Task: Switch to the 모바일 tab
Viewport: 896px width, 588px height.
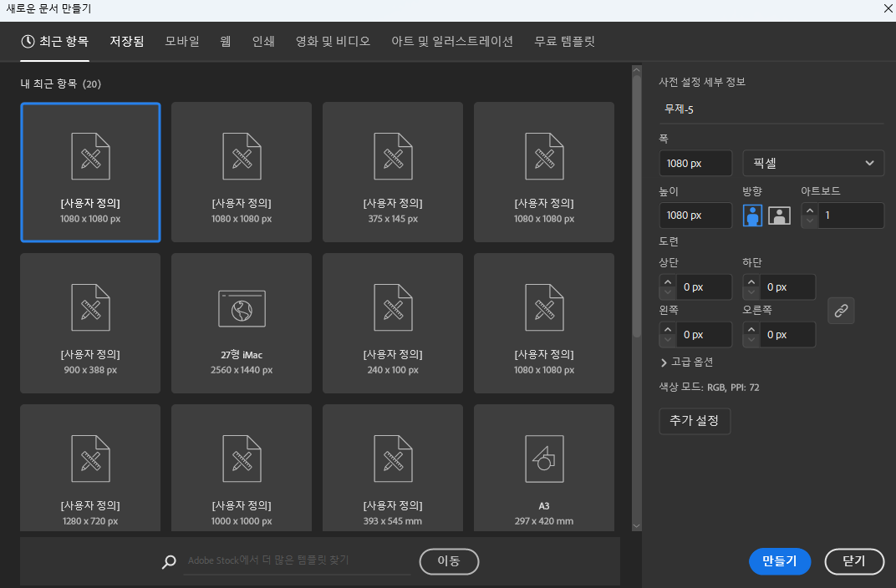Action: pyautogui.click(x=181, y=41)
